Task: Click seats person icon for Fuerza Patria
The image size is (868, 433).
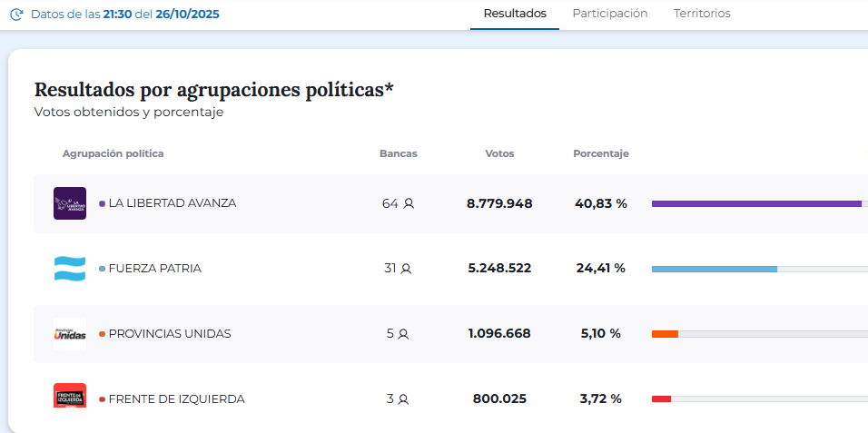Action: (x=406, y=269)
